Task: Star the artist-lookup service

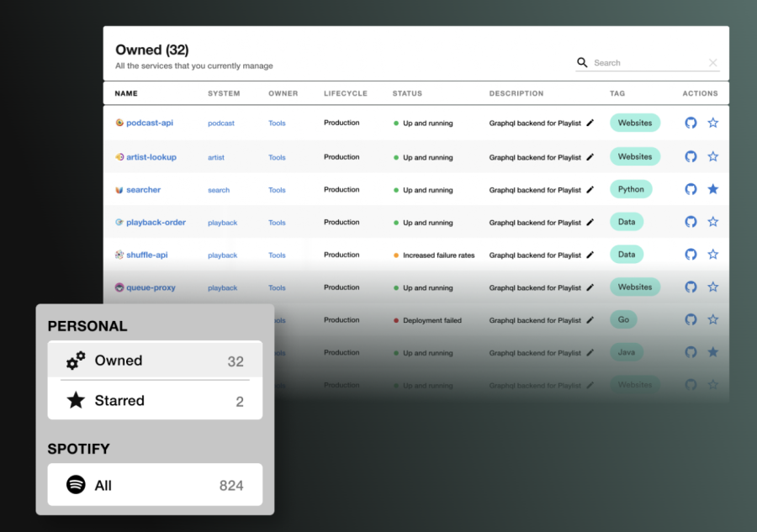Action: 713,156
